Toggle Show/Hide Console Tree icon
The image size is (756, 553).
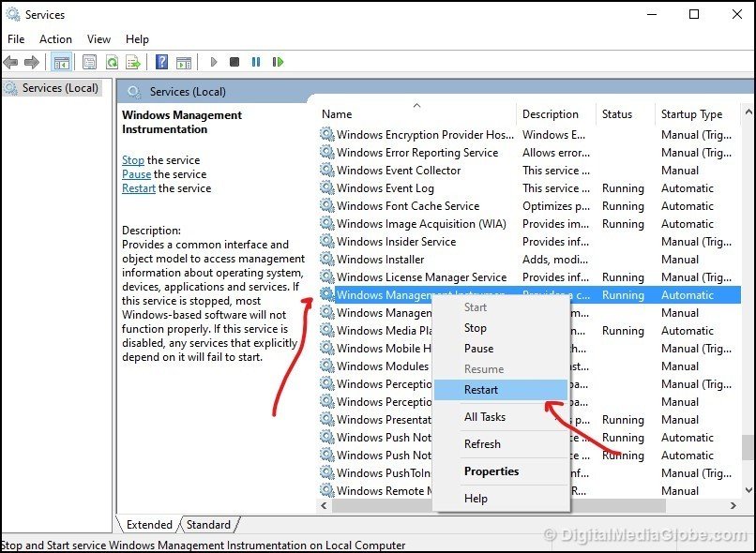[x=62, y=62]
